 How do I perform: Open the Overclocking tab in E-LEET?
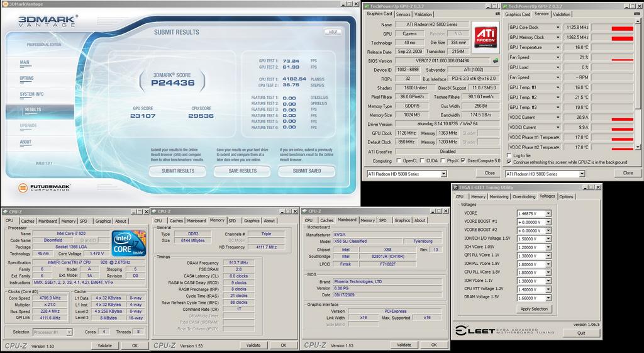coord(524,197)
